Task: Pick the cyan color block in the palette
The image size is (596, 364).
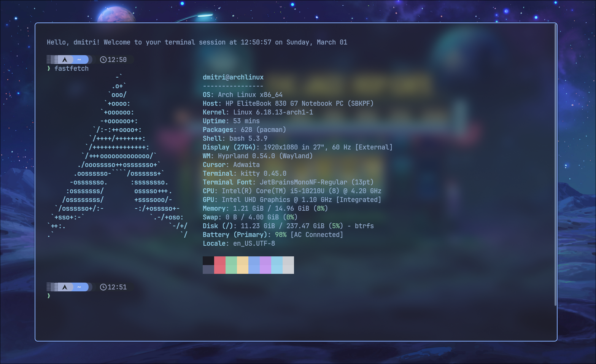Action: coord(277,265)
